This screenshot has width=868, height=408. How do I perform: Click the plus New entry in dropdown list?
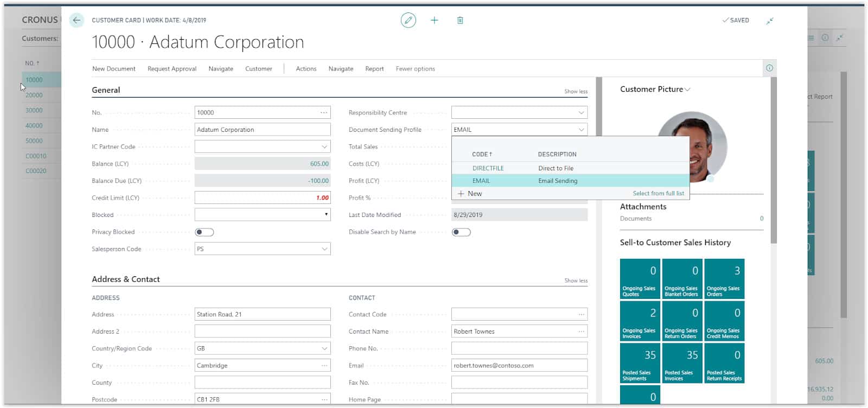point(470,194)
